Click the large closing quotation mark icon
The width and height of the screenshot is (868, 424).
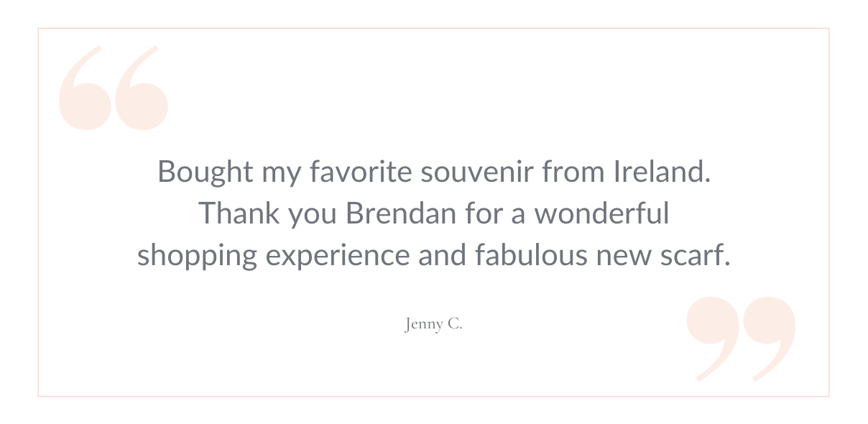[x=741, y=338]
